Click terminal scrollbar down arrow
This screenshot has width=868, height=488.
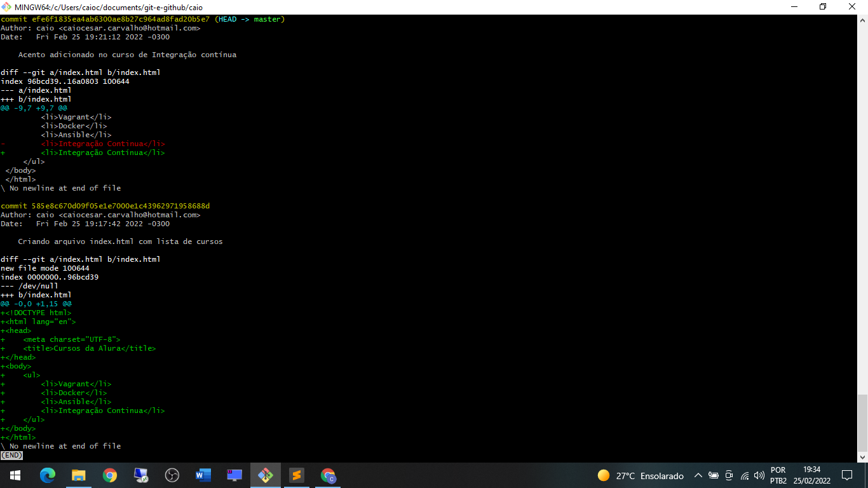862,457
